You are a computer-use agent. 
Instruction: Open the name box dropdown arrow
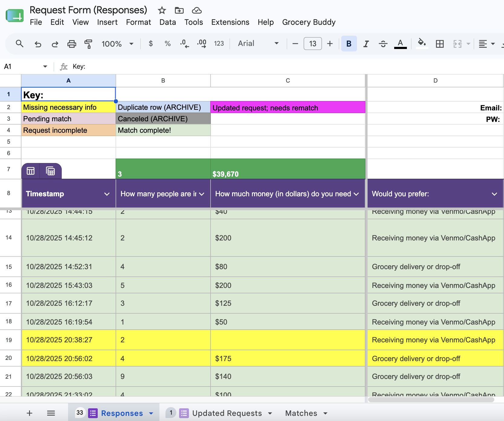click(x=45, y=67)
